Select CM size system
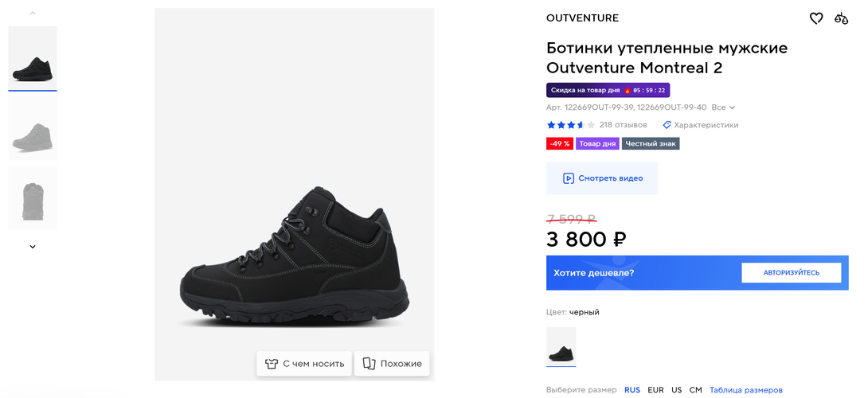868x398 pixels. coord(696,390)
